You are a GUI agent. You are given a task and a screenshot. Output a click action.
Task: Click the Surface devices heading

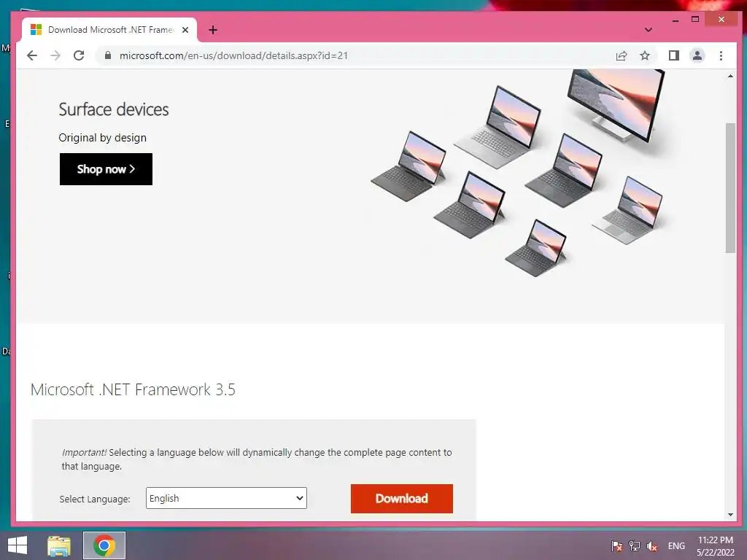pyautogui.click(x=113, y=109)
